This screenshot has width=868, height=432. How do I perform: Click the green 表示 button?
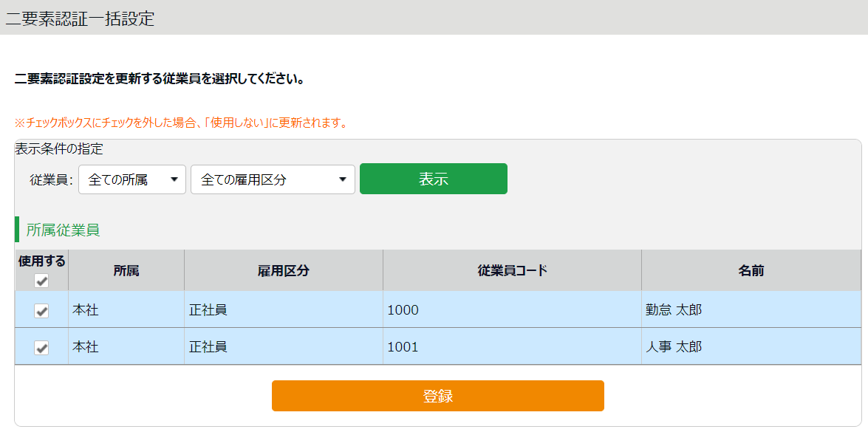click(x=433, y=179)
